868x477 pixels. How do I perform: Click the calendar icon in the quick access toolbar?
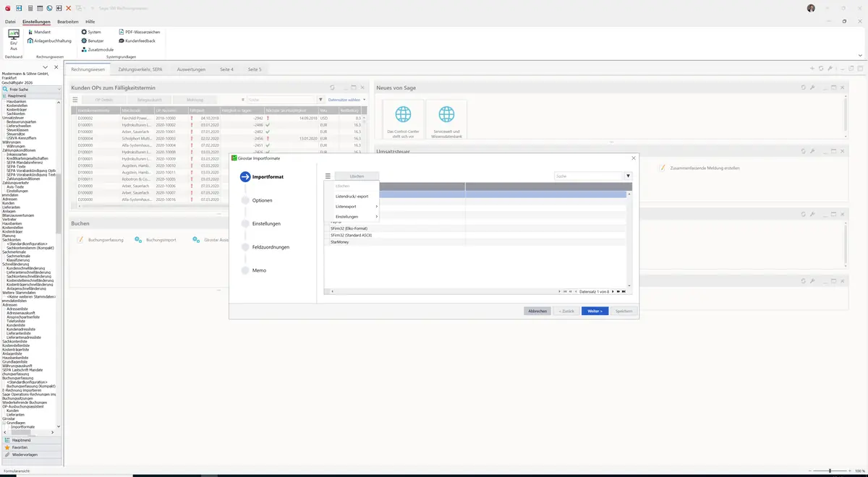coord(40,8)
